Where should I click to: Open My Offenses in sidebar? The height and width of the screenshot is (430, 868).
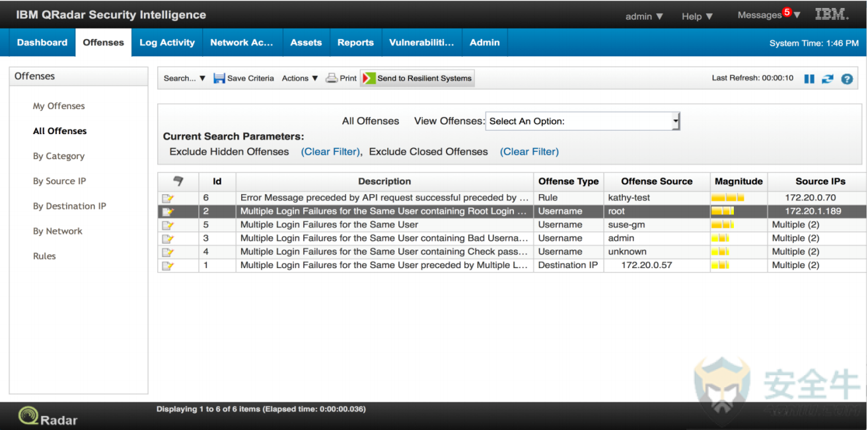pyautogui.click(x=59, y=106)
